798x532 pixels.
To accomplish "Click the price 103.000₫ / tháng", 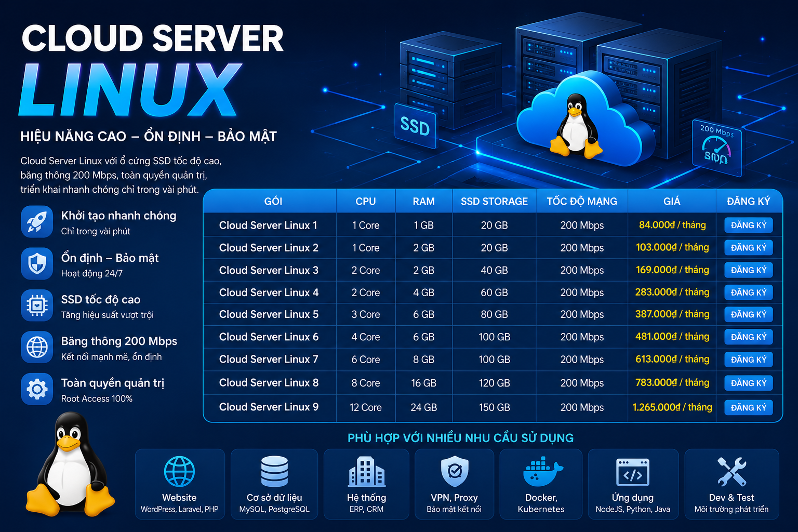I will tap(672, 247).
